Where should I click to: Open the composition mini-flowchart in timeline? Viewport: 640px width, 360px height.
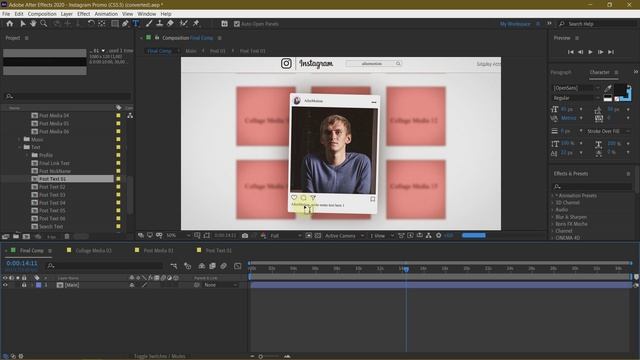coord(174,266)
